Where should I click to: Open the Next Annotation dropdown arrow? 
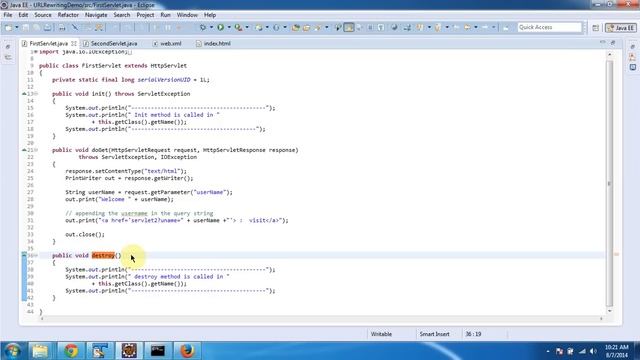click(429, 27)
